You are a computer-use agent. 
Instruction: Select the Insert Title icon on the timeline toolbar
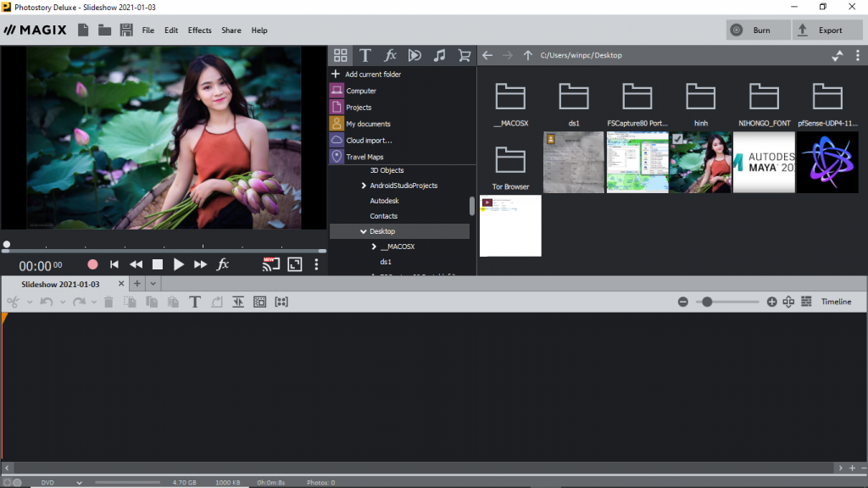point(195,302)
